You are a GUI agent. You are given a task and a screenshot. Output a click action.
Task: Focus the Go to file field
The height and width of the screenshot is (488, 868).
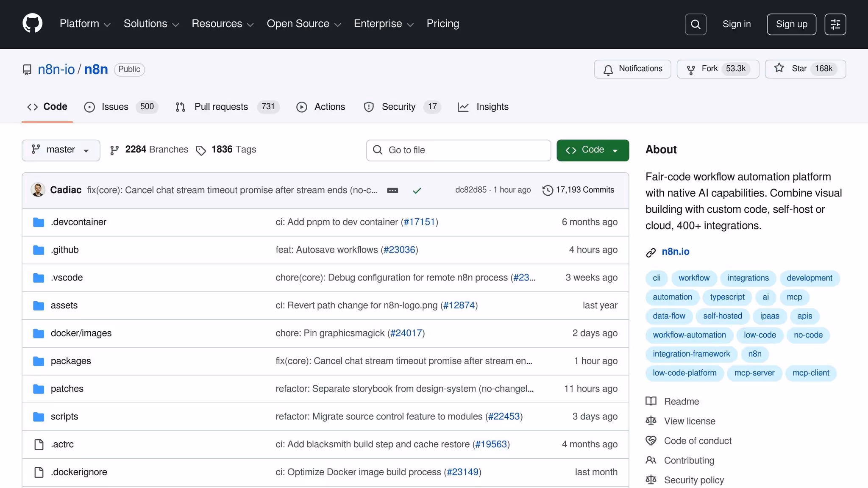pos(459,150)
